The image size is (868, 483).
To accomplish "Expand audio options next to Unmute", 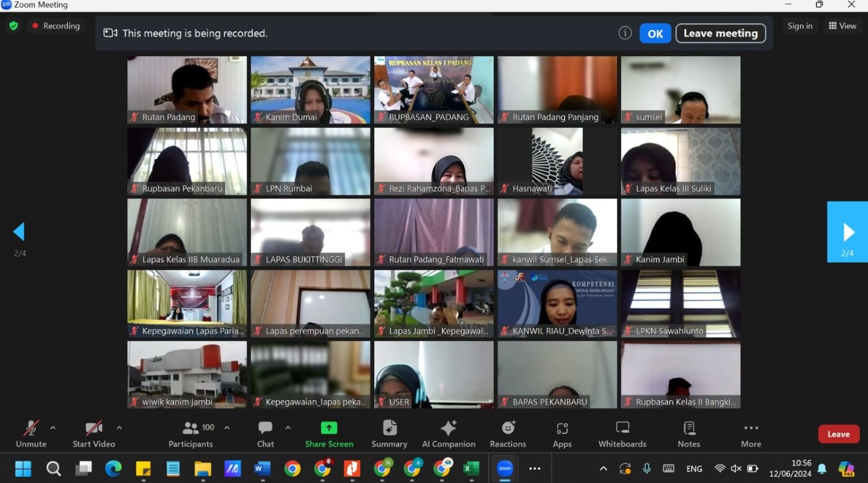I will click(x=53, y=428).
